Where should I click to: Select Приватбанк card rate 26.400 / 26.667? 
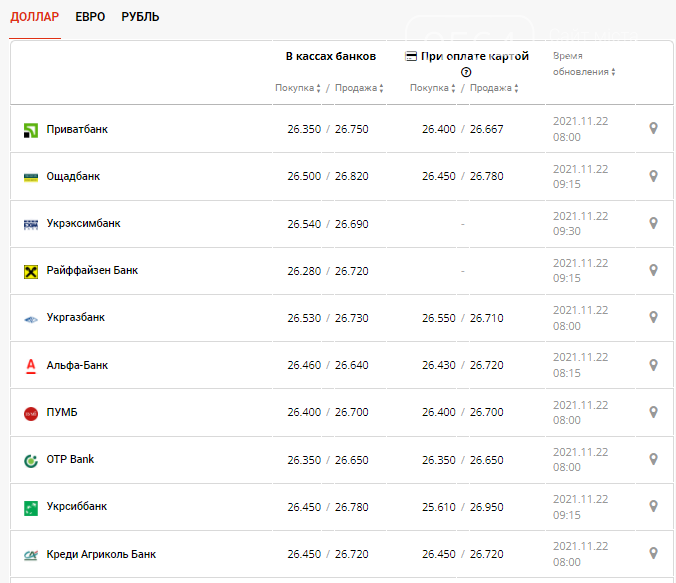pyautogui.click(x=463, y=129)
